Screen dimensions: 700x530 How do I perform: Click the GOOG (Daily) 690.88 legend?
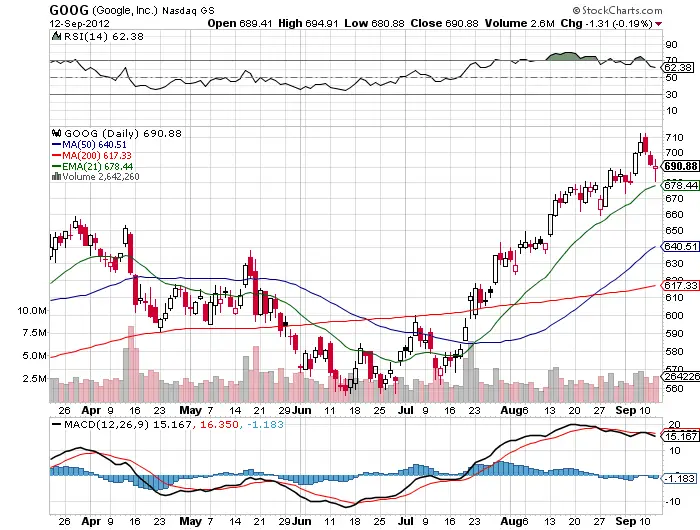click(x=123, y=133)
